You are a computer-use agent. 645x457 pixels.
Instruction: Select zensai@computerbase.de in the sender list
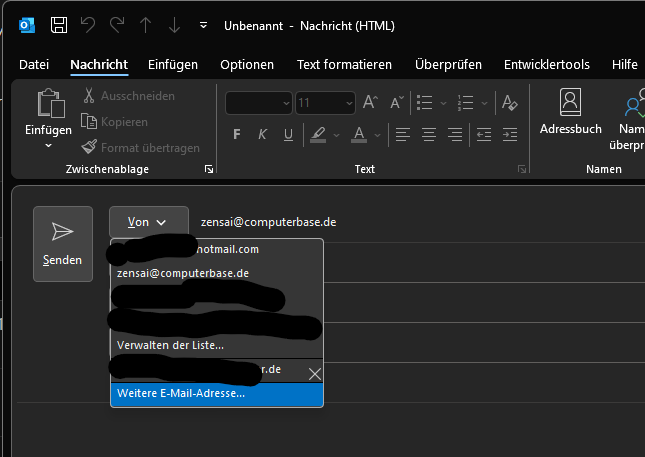[217, 273]
